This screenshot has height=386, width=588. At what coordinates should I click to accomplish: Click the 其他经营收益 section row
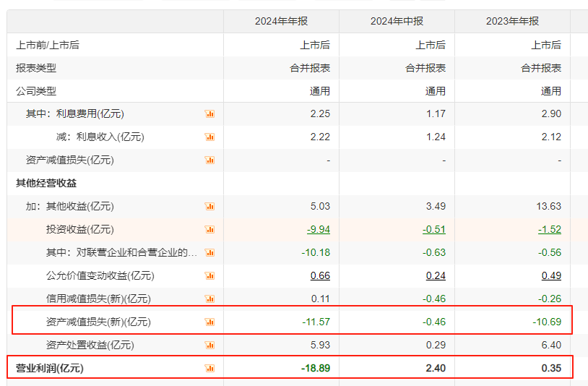[46, 183]
